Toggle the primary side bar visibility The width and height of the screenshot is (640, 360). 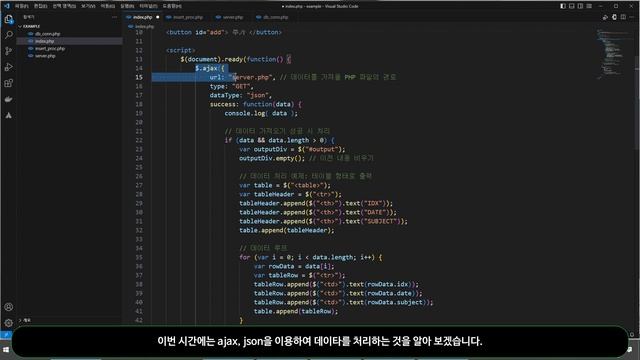coord(563,6)
